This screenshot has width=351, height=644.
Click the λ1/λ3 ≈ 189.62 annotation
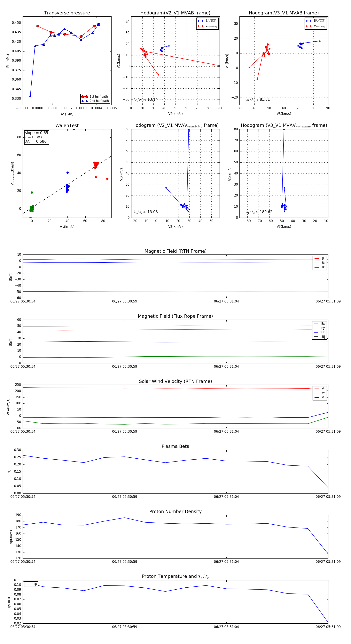click(x=259, y=212)
